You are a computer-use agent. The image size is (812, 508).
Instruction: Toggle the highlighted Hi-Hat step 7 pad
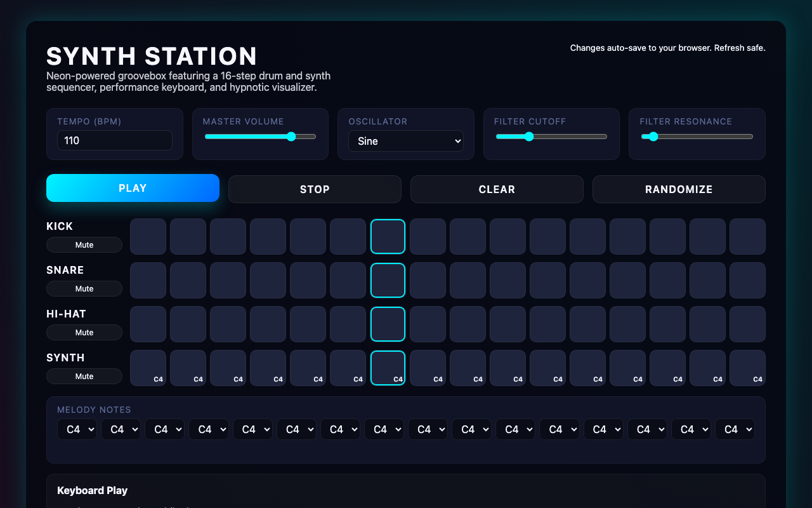click(x=388, y=324)
